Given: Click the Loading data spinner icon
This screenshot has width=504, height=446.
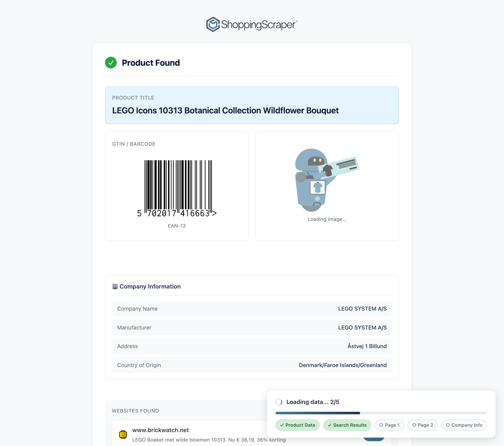Looking at the screenshot, I should [279, 402].
